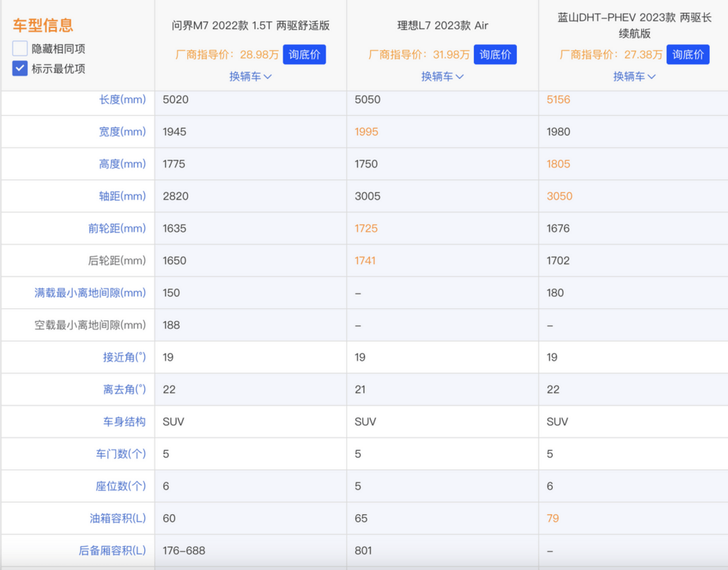
Task: Open the 理想L7 2023款 Air title
Action: 442,26
